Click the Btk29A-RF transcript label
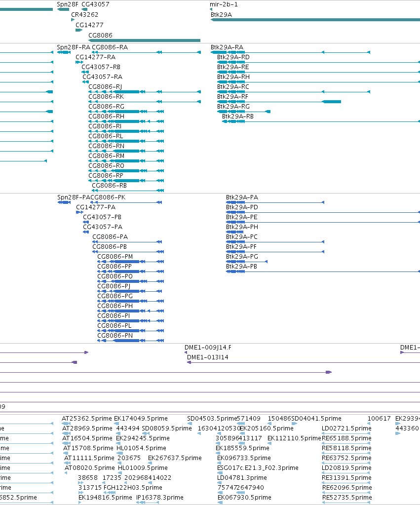Viewport: 420px width, 505px height. coord(232,97)
